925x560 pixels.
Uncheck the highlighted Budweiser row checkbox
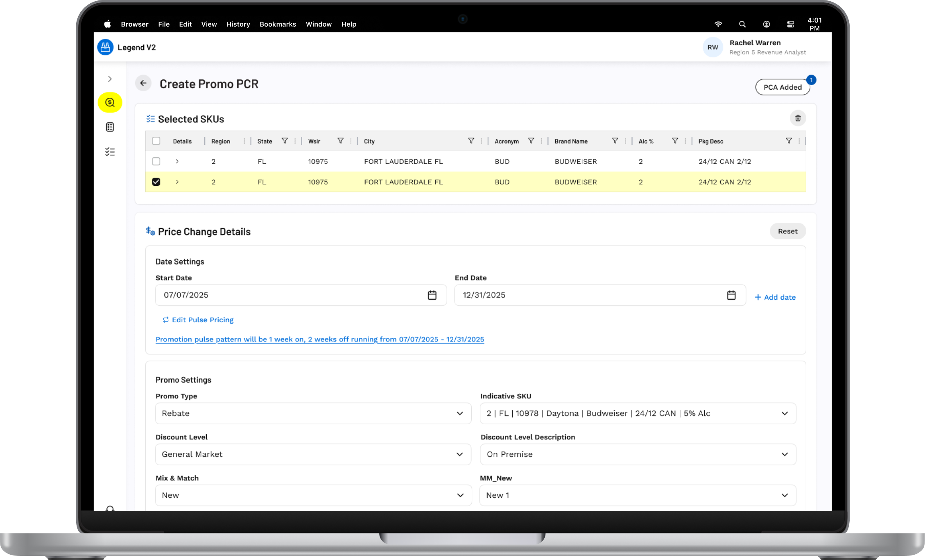156,182
